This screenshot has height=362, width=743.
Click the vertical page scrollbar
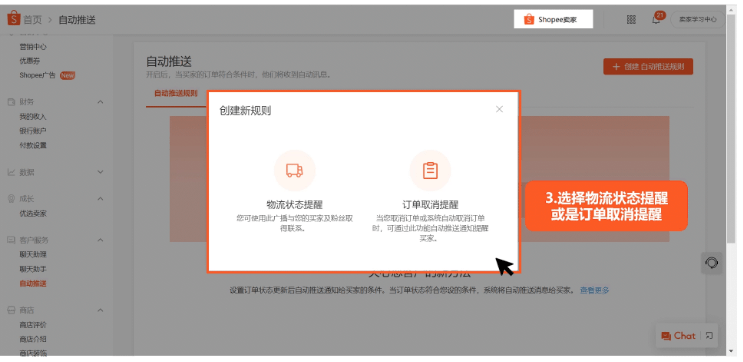(731, 128)
